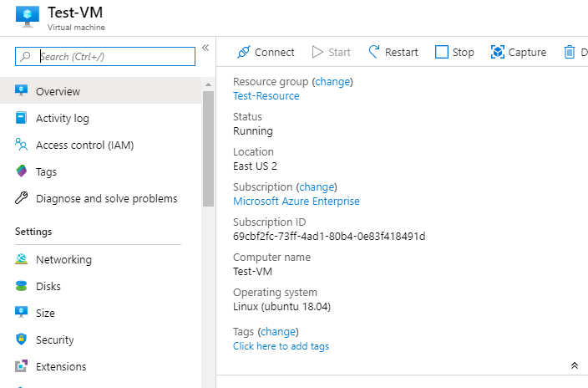Click the Stop button label
Viewport: 588px width, 388px height.
[463, 53]
